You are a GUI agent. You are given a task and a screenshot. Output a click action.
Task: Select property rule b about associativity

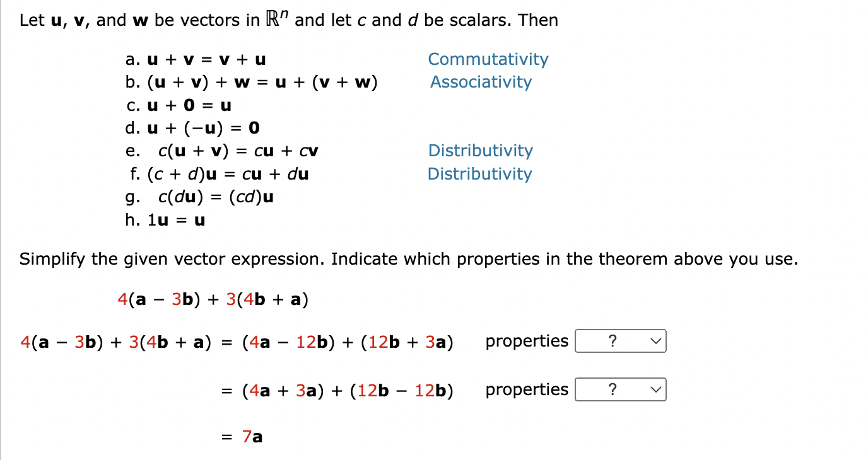coord(252,82)
